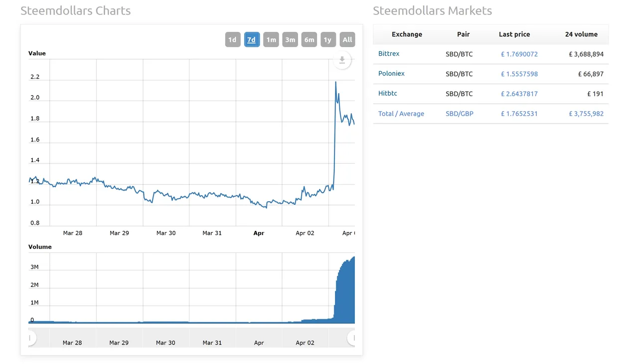Click SBD/BTC pair in Bittrex row
This screenshot has height=364, width=638.
[459, 54]
